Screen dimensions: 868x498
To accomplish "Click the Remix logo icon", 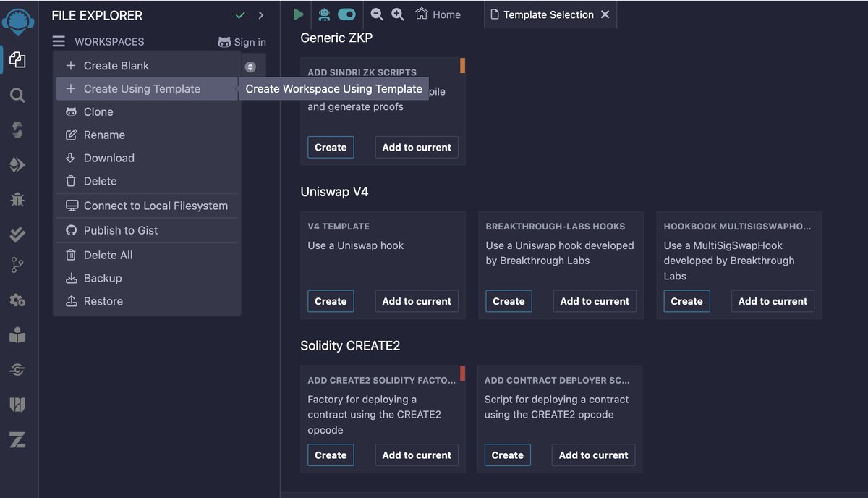I will [x=18, y=22].
